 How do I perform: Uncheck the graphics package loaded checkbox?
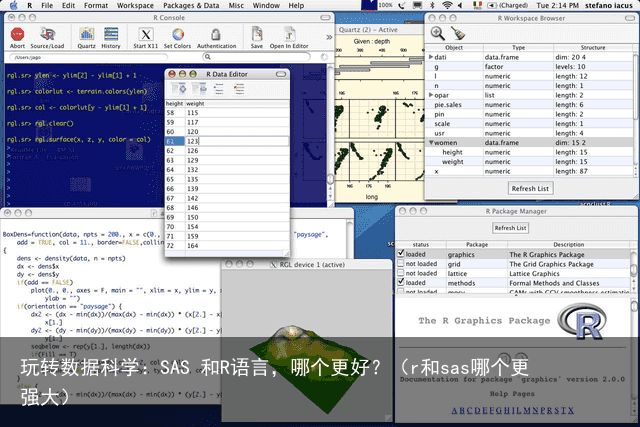(401, 254)
